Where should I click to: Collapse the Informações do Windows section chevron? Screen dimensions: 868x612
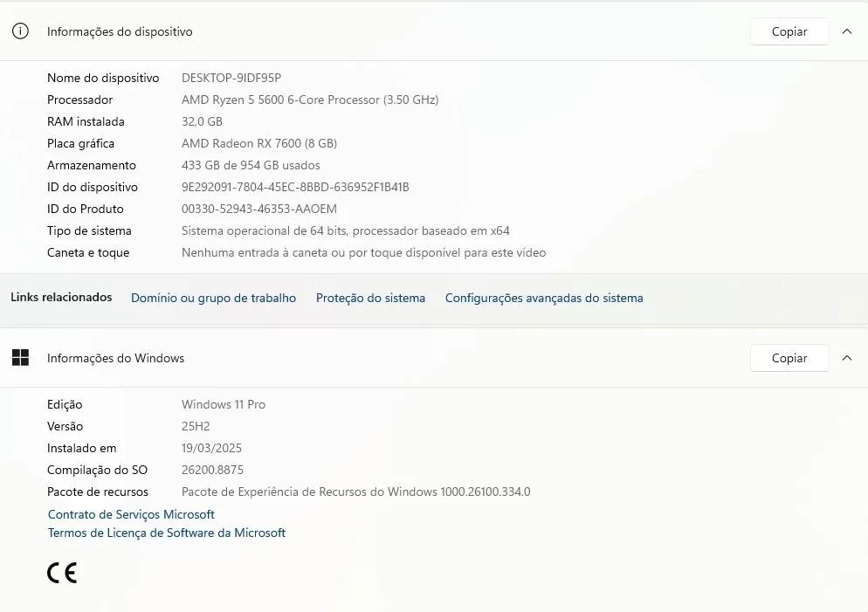tap(847, 358)
